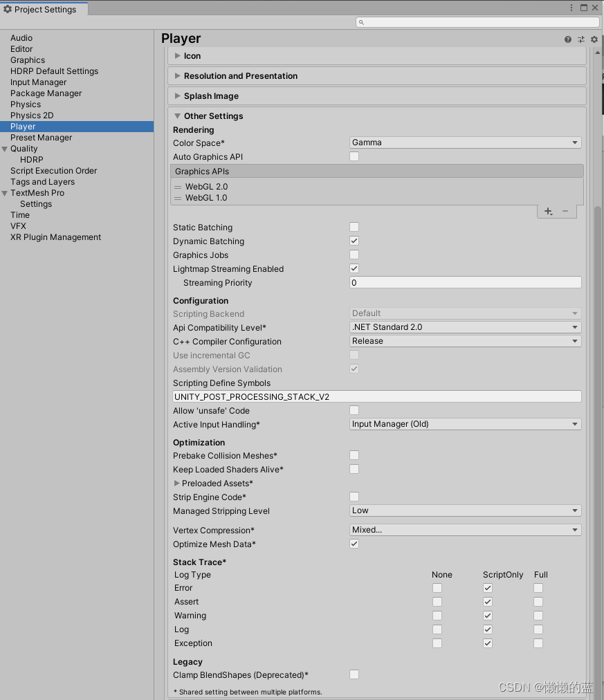This screenshot has height=700, width=604.
Task: Open the preset selector icon in Player header
Action: pyautogui.click(x=581, y=39)
